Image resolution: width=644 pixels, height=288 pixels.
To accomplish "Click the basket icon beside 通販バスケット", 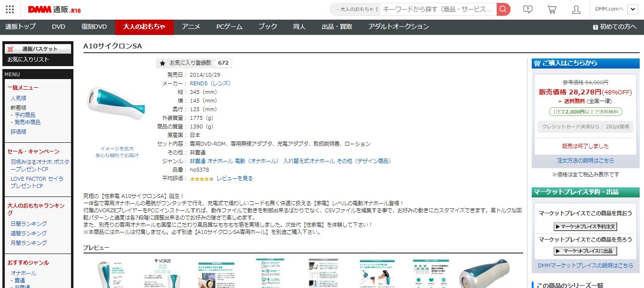I will coord(11,49).
